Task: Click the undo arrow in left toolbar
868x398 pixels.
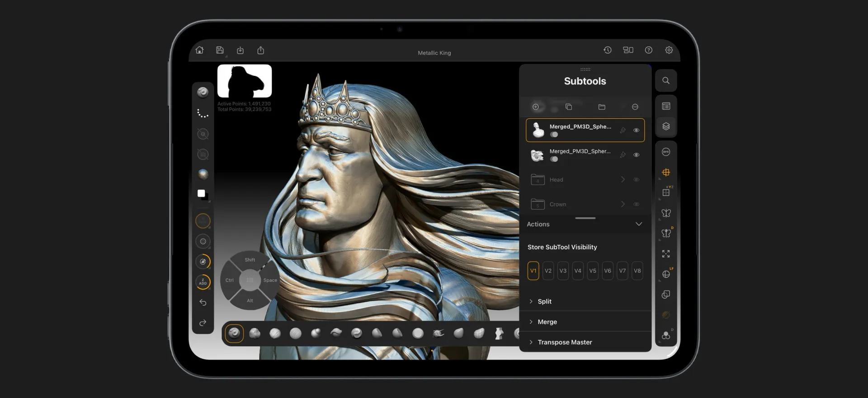Action: pyautogui.click(x=203, y=303)
